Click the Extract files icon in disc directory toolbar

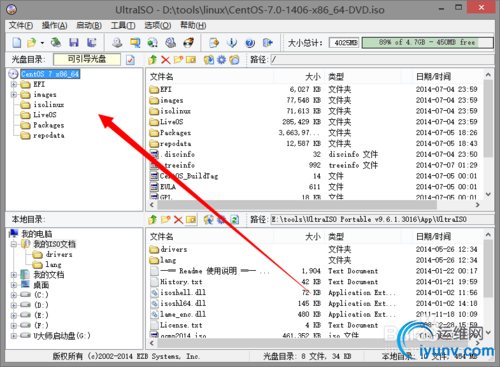[x=209, y=60]
